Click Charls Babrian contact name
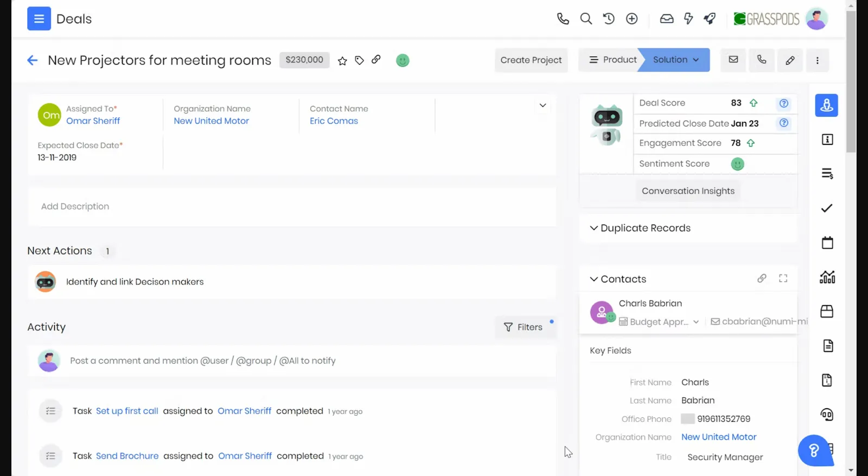The height and width of the screenshot is (476, 868). [650, 304]
